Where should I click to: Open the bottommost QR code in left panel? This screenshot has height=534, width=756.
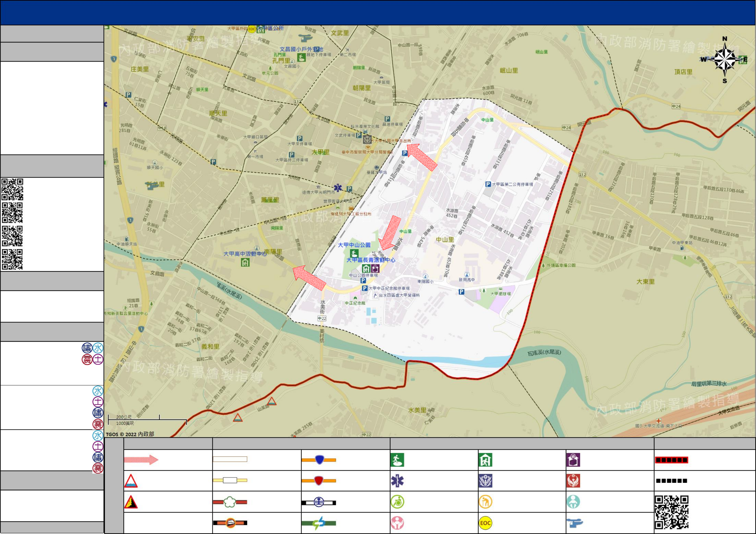coord(12,260)
